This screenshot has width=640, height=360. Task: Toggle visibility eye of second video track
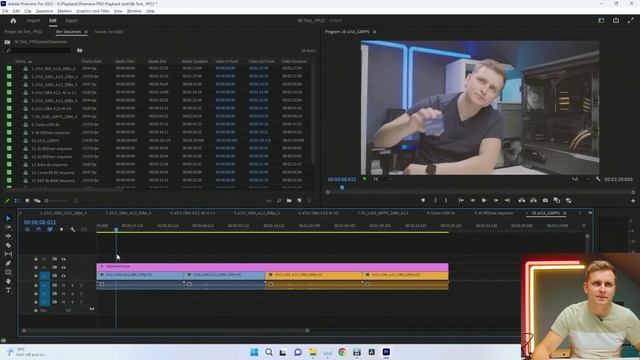pos(63,267)
